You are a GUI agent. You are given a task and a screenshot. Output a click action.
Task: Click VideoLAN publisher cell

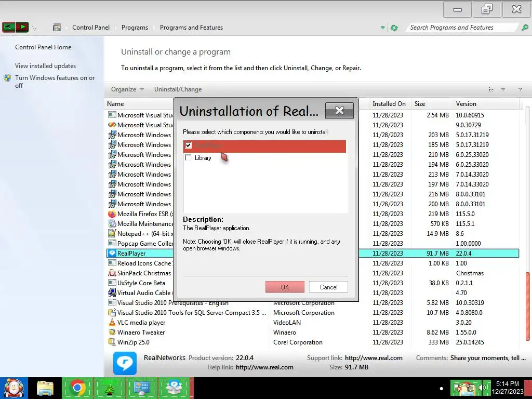point(287,323)
